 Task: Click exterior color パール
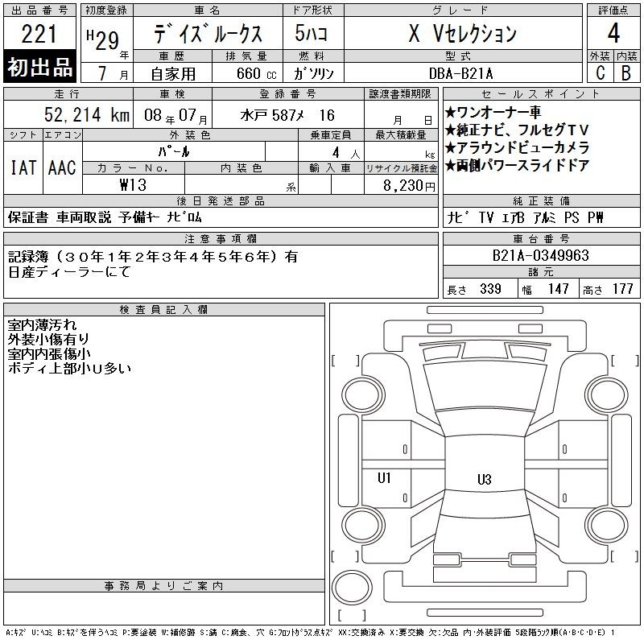point(174,151)
